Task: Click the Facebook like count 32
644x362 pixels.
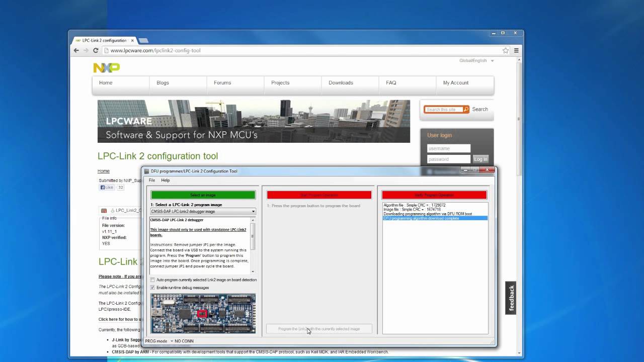Action: click(x=120, y=188)
